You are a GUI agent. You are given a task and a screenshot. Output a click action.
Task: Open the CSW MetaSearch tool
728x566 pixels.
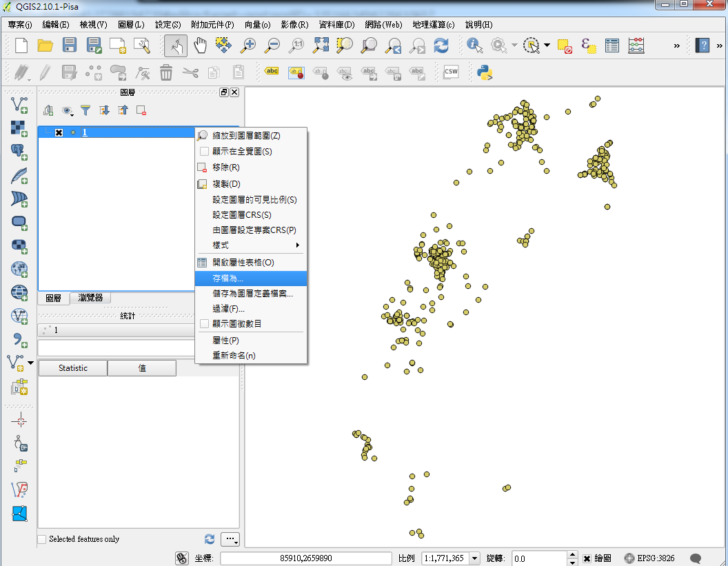(451, 72)
